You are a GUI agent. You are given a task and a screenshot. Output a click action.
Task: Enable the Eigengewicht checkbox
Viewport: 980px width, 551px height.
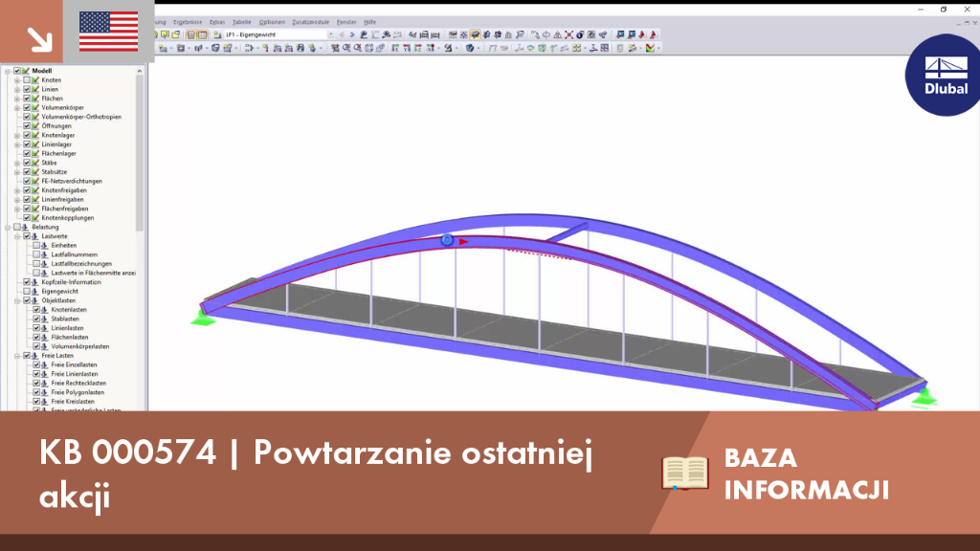click(x=26, y=291)
